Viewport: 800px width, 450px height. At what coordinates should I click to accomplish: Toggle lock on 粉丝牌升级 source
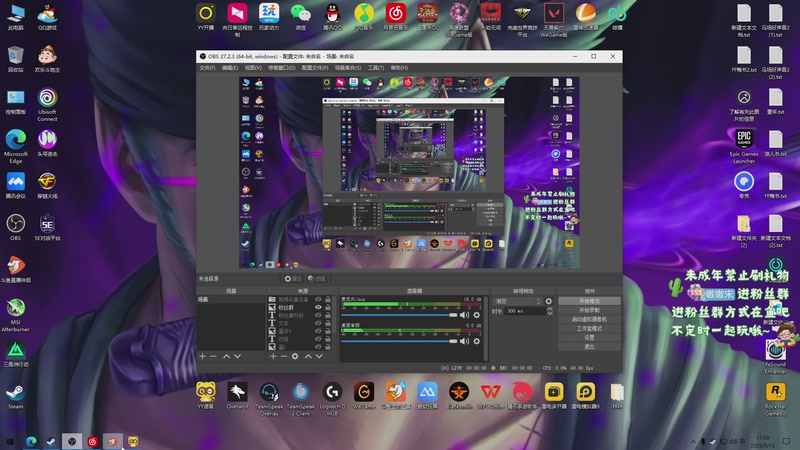[328, 315]
